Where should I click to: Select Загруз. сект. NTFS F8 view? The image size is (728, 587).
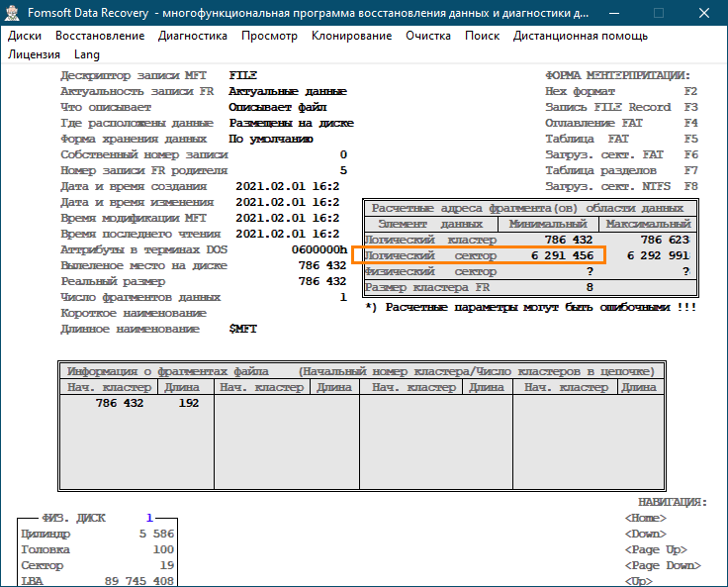[621, 186]
